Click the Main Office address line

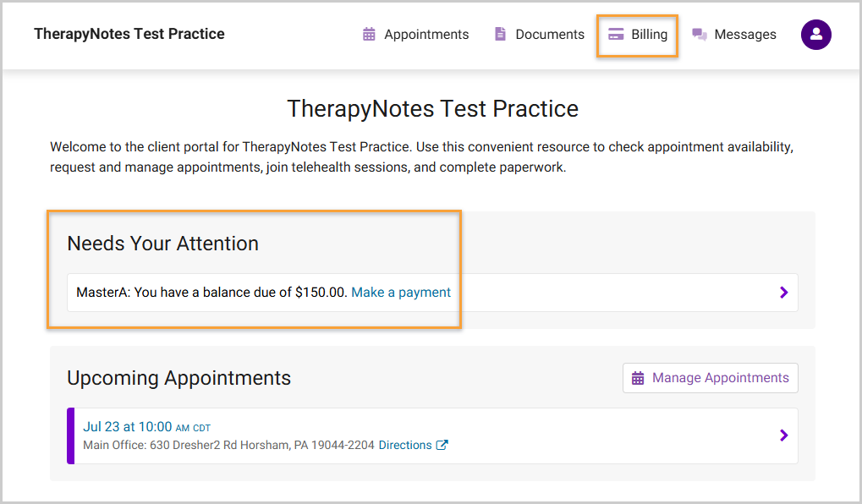228,445
